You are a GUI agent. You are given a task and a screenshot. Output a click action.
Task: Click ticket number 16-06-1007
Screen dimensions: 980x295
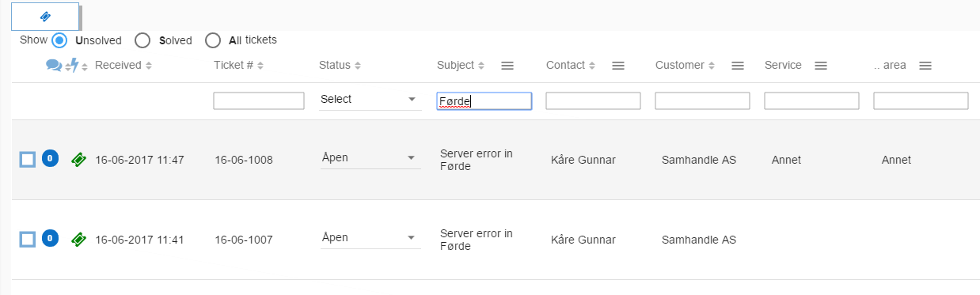(244, 240)
